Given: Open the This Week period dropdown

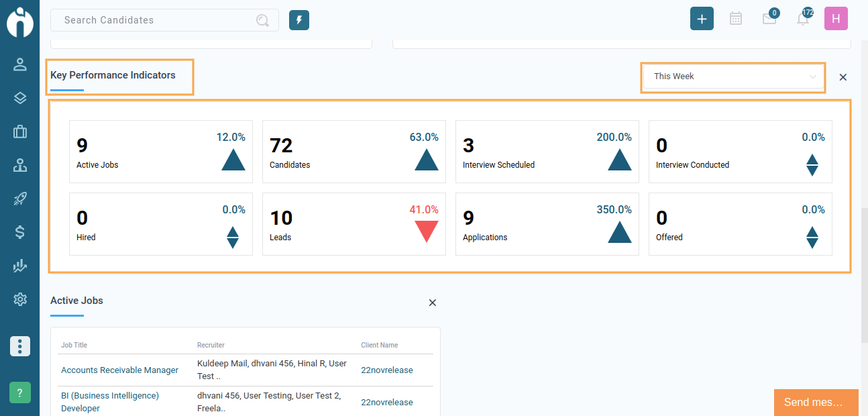Looking at the screenshot, I should coord(733,76).
